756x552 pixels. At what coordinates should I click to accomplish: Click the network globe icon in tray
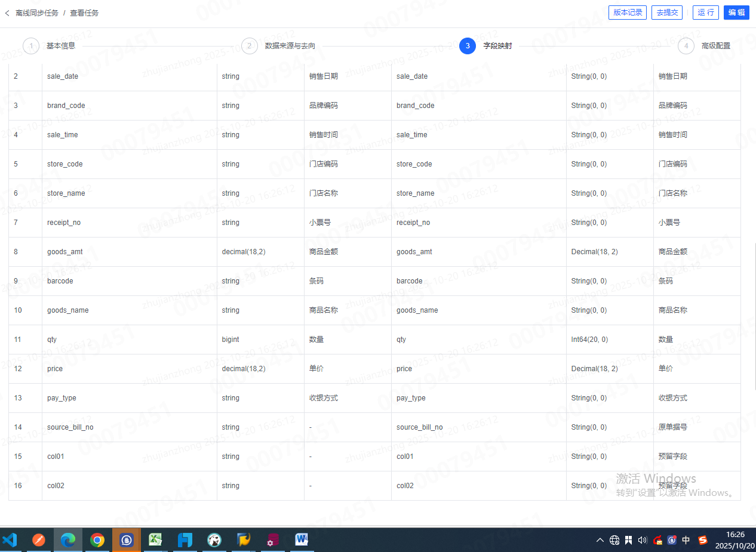[x=614, y=540]
